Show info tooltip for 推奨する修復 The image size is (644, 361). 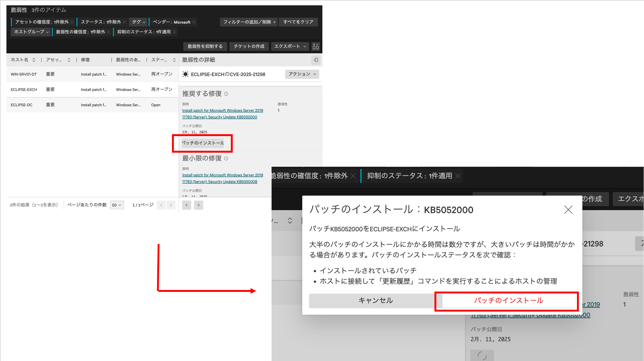point(226,94)
